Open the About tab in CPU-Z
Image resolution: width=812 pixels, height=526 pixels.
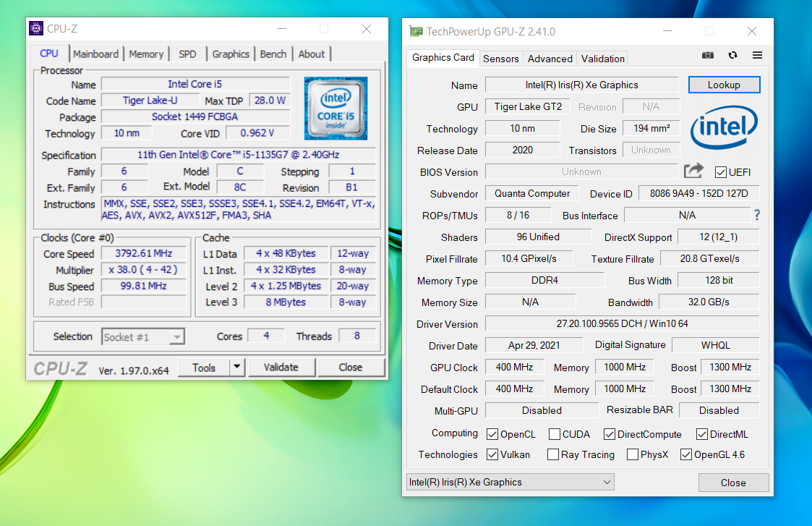click(311, 54)
